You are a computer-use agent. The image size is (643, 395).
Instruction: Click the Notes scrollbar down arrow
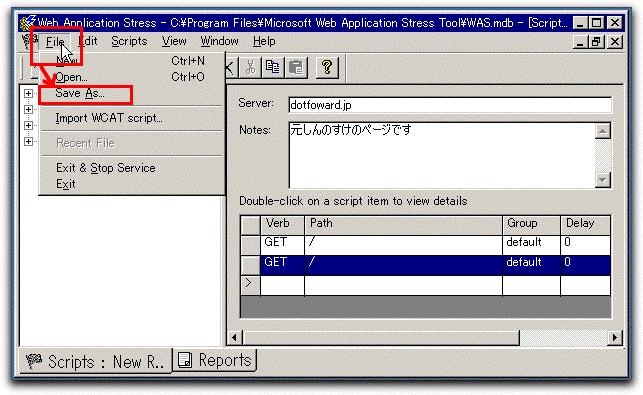[x=602, y=180]
